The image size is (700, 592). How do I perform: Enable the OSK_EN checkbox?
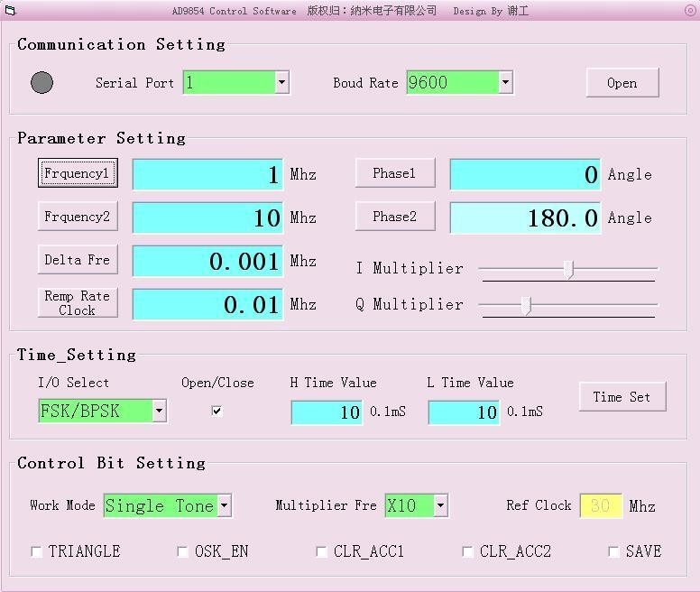[182, 551]
